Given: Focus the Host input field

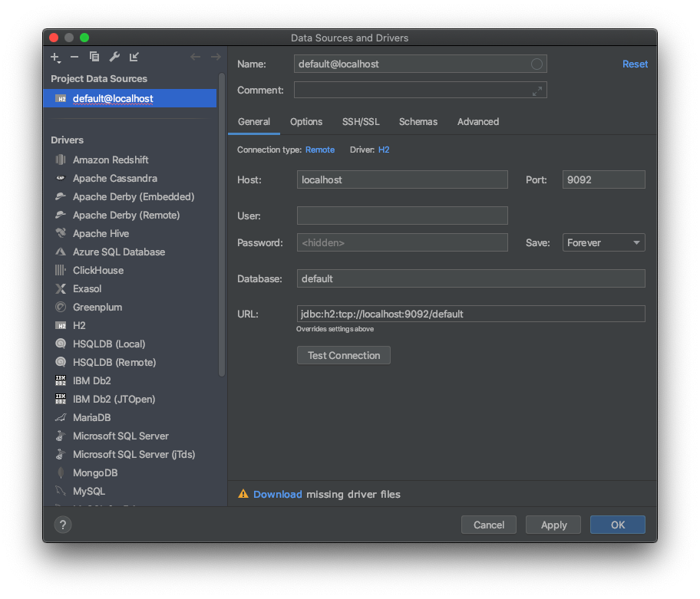Looking at the screenshot, I should pyautogui.click(x=402, y=179).
